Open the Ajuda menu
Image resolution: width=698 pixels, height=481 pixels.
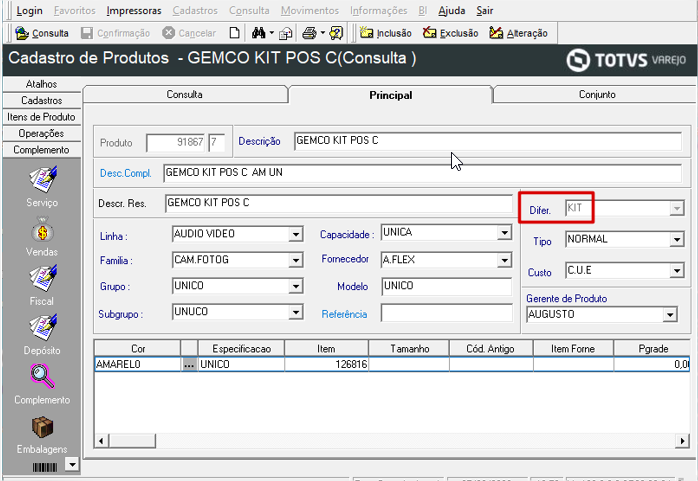[x=451, y=10]
